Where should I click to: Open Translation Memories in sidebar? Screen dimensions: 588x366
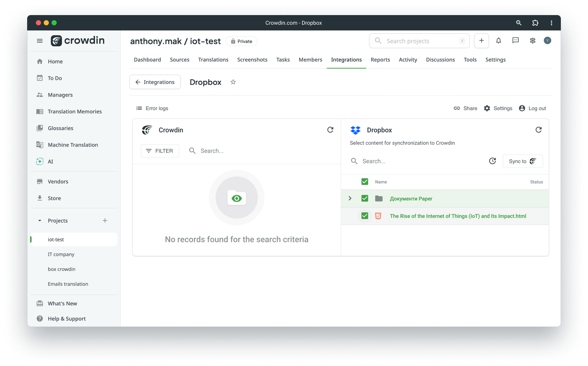coord(74,112)
